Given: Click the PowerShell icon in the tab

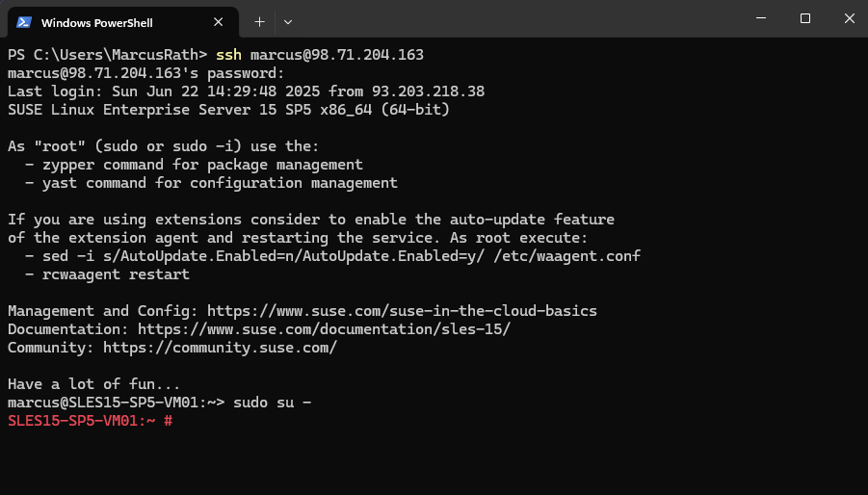Looking at the screenshot, I should click(24, 22).
